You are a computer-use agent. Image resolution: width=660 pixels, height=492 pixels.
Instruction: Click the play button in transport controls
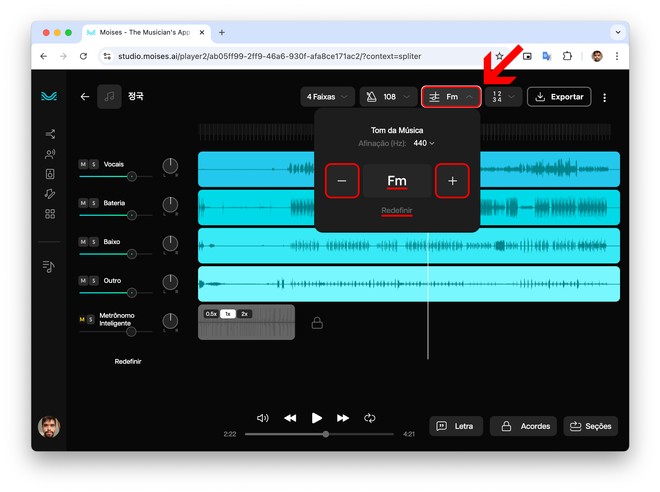(317, 418)
